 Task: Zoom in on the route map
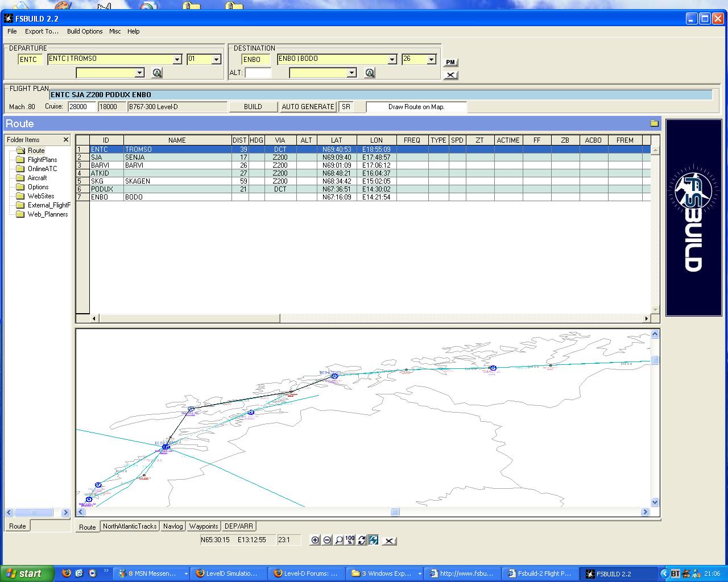pos(315,540)
